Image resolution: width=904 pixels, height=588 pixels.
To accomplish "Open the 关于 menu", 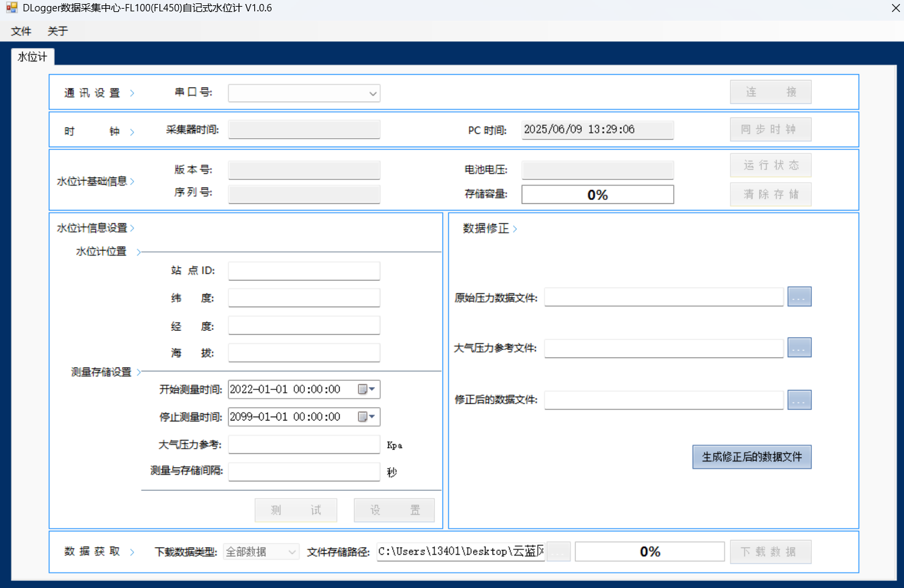I will (x=58, y=31).
